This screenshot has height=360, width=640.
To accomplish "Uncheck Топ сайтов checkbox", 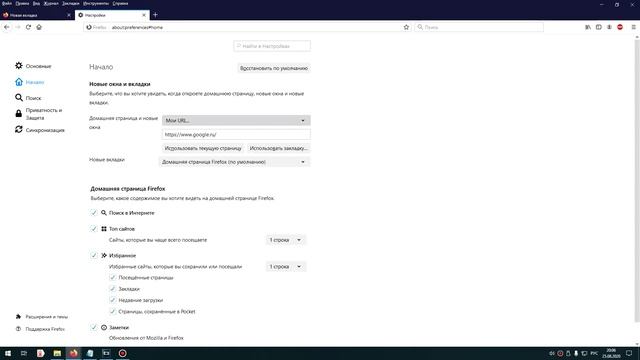I will pos(93,229).
